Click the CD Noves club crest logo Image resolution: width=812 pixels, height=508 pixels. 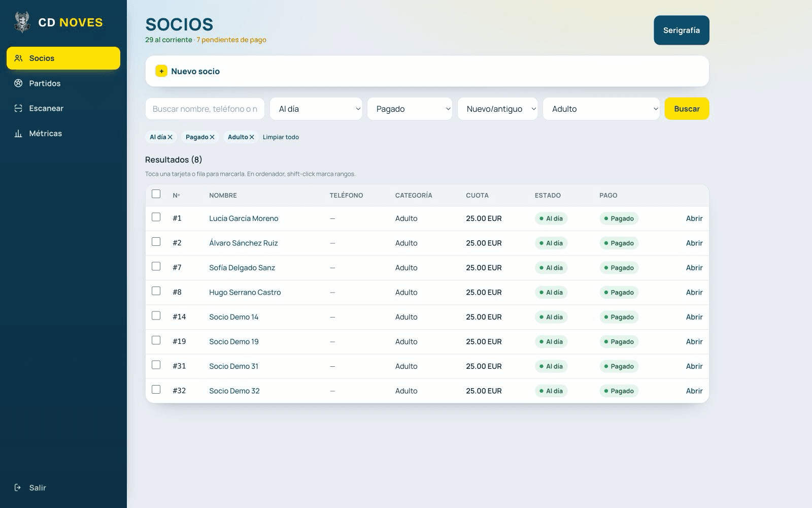22,22
